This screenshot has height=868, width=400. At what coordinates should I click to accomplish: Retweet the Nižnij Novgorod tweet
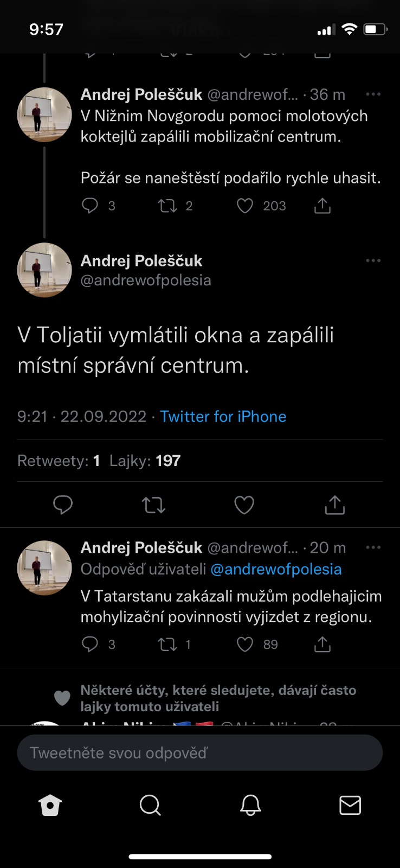coord(167,206)
